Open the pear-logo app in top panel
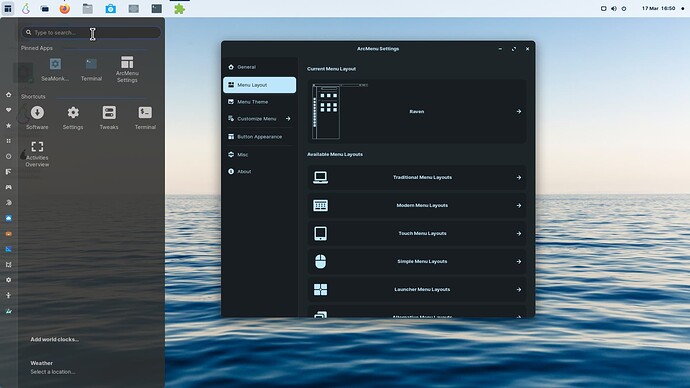The image size is (690, 388). [x=26, y=8]
